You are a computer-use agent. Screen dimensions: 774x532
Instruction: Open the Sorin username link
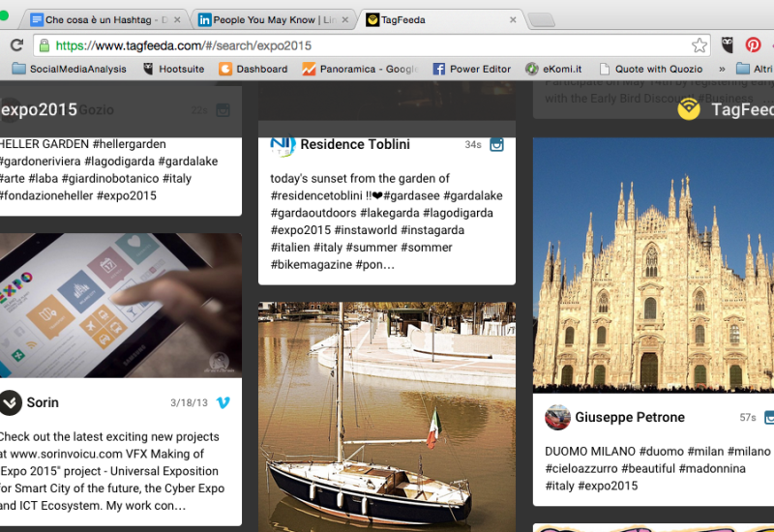pyautogui.click(x=43, y=402)
